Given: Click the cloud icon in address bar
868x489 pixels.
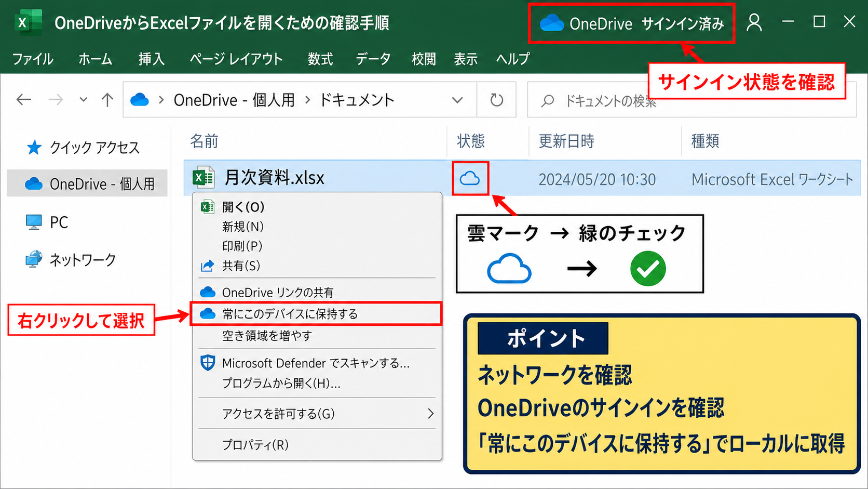Looking at the screenshot, I should [140, 99].
